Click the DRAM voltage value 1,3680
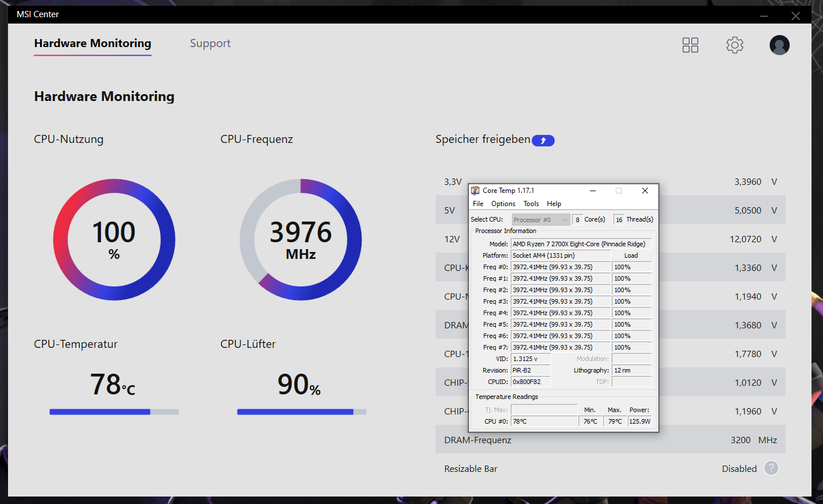823x504 pixels. pyautogui.click(x=748, y=325)
